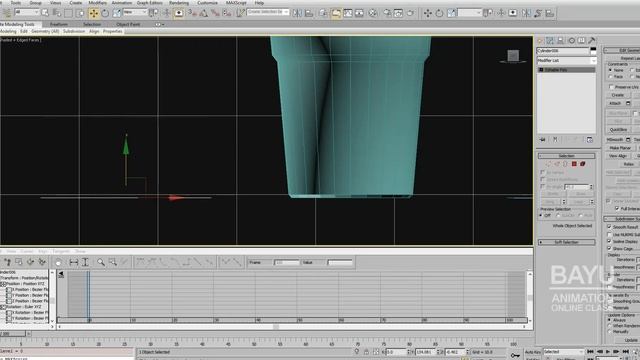The width and height of the screenshot is (640, 360).
Task: Expand the Soft Selection rollout
Action: pyautogui.click(x=567, y=242)
